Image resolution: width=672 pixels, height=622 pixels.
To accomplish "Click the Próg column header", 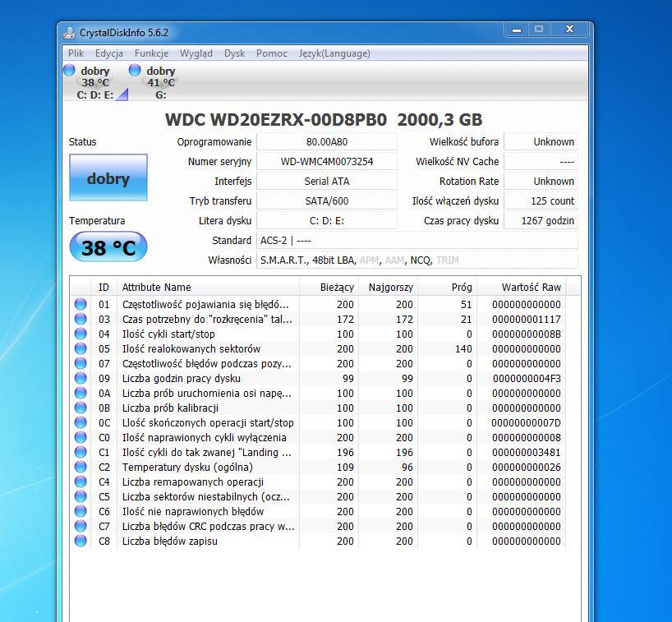I will [x=447, y=288].
